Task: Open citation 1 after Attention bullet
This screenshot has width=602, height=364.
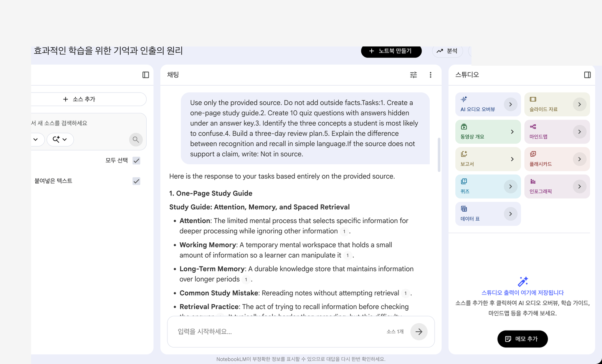Action: [x=344, y=231]
